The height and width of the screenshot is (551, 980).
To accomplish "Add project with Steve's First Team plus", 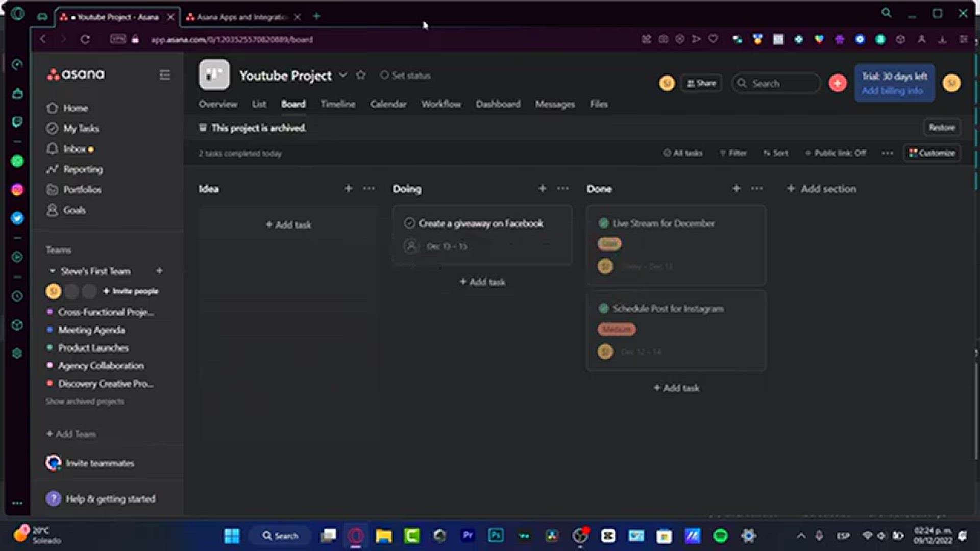I will pos(159,271).
